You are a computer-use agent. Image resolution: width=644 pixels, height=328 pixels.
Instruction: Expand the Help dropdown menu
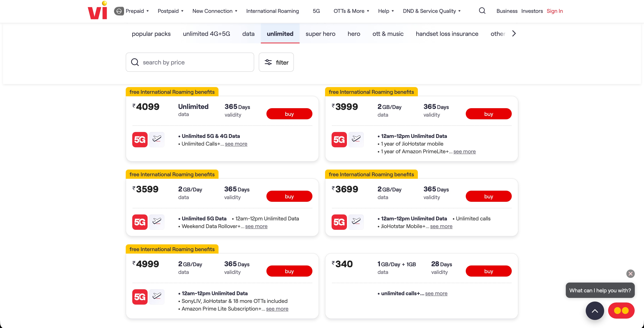pos(386,11)
